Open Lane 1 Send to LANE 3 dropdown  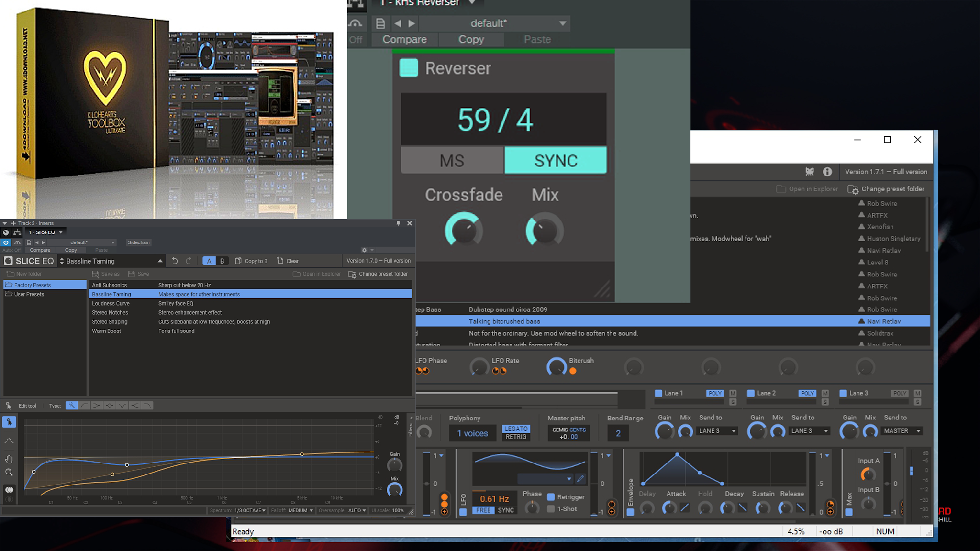point(717,431)
